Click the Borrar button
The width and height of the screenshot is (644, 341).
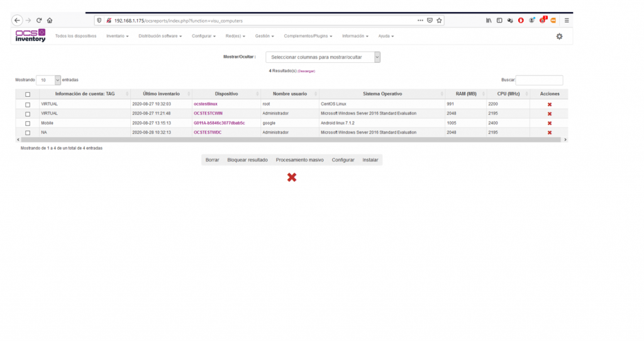(213, 160)
